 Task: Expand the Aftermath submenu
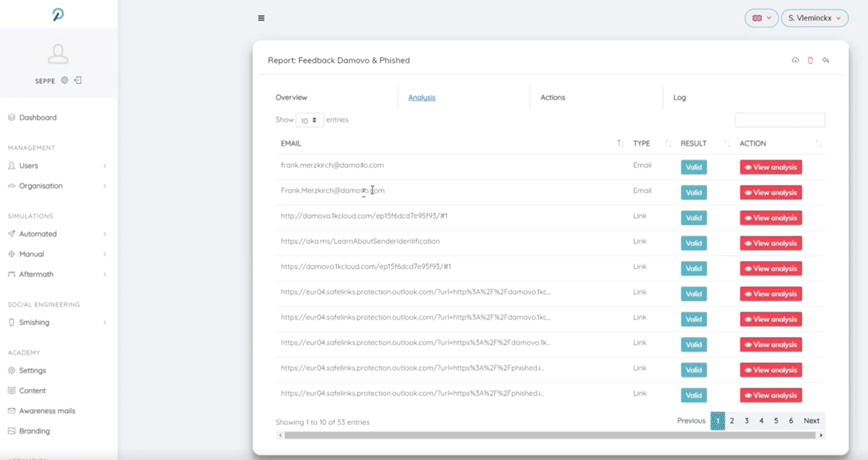point(105,274)
